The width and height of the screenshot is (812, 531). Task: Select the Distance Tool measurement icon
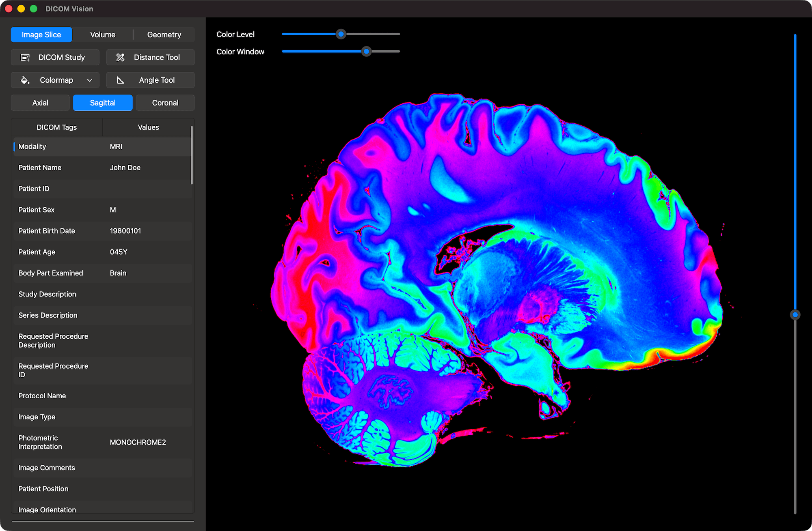pyautogui.click(x=121, y=57)
